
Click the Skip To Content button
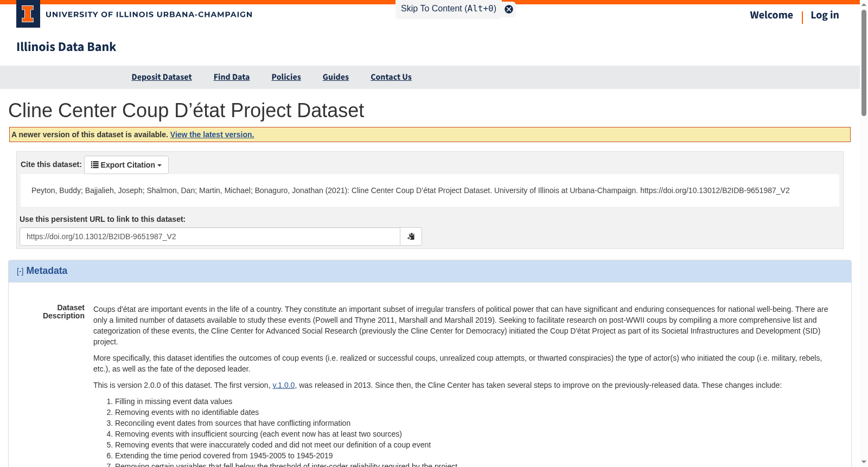coord(449,9)
